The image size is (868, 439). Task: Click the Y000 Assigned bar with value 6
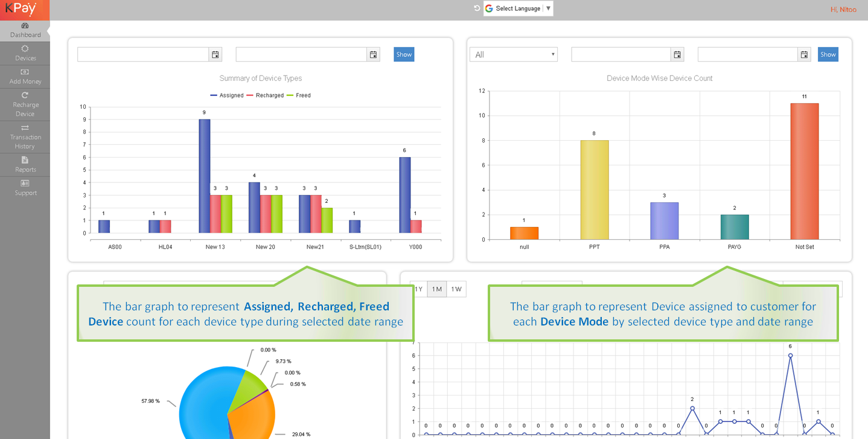point(404,195)
